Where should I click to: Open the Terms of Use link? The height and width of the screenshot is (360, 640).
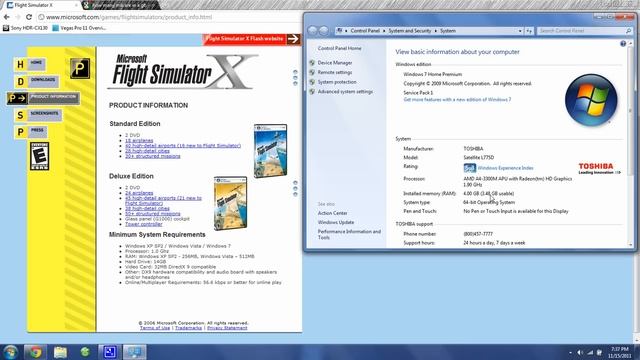click(155, 328)
